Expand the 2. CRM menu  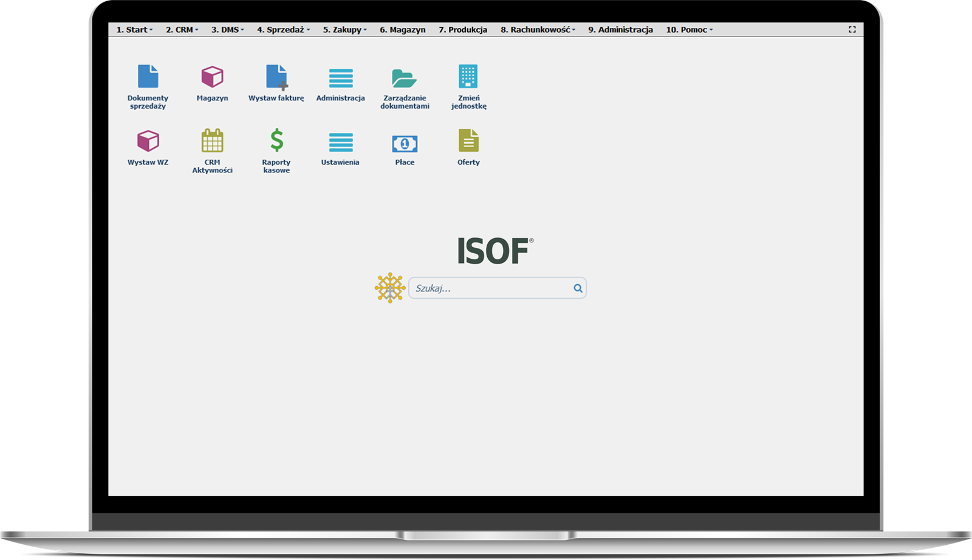(x=182, y=30)
